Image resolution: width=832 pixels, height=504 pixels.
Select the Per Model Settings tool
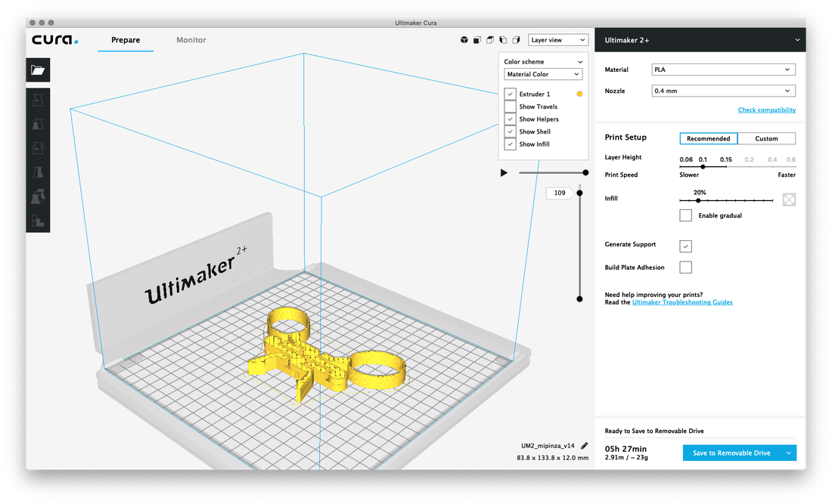coord(38,196)
